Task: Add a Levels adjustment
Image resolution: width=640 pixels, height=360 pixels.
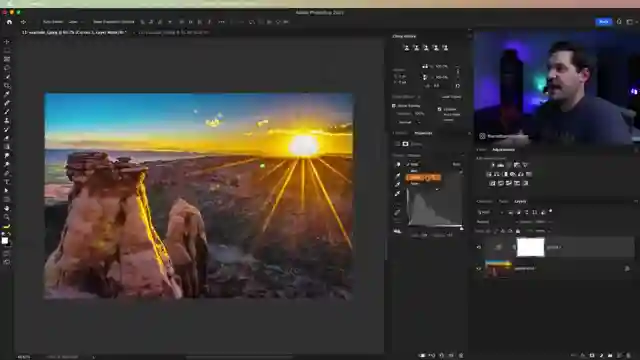Action: tap(501, 165)
